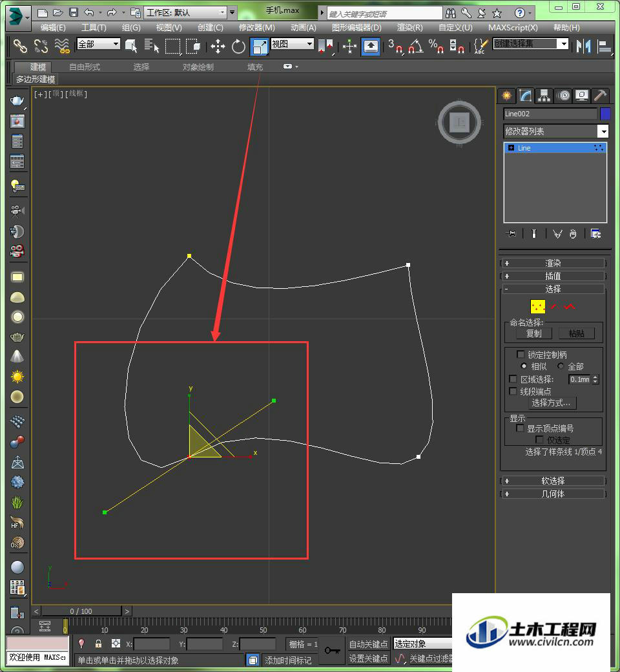Image resolution: width=620 pixels, height=672 pixels.
Task: Toggle the Percent Snap icon
Action: click(x=436, y=46)
